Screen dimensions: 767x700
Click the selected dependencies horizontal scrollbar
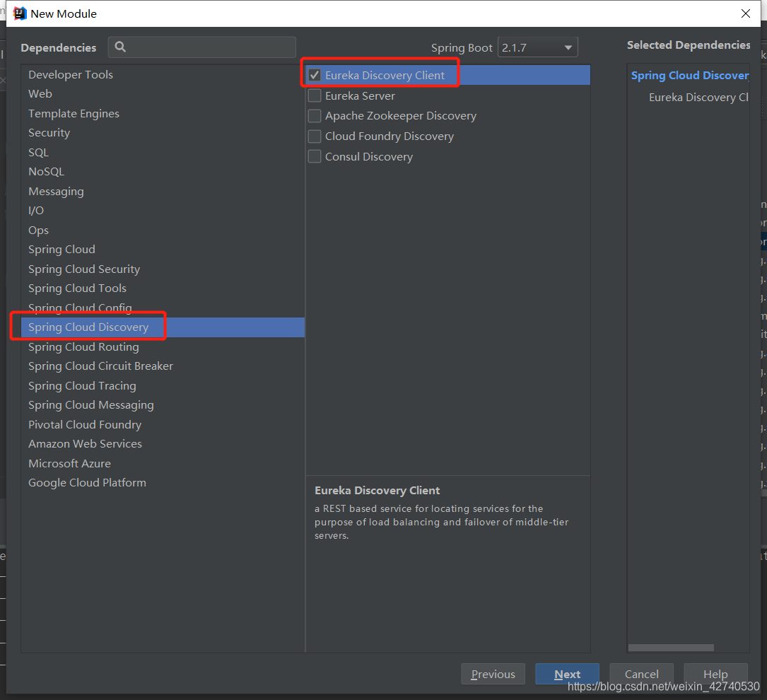[671, 648]
